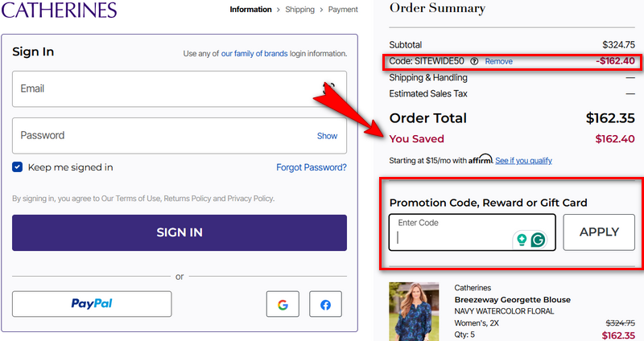Focus the Email input field
Image resolution: width=644 pixels, height=341 pixels.
click(x=161, y=88)
